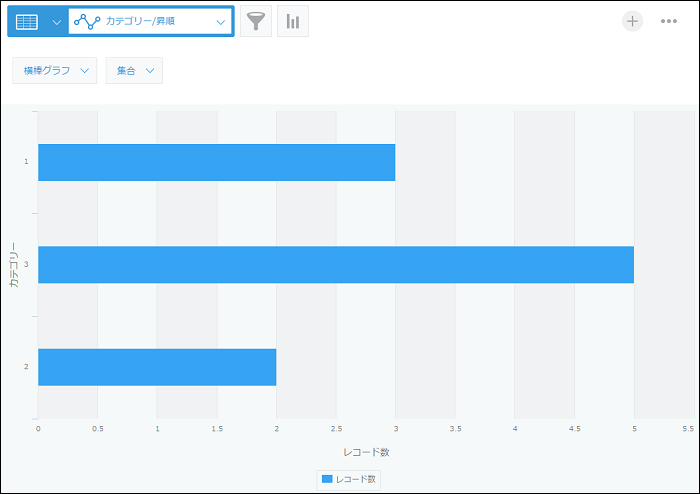This screenshot has height=494, width=700.
Task: Click the レコード数 horizontal axis title
Action: pyautogui.click(x=366, y=452)
